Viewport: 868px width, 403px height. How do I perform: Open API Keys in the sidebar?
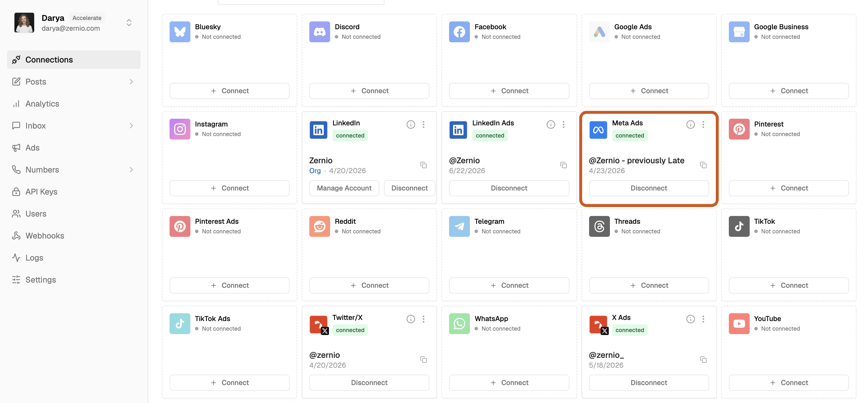coord(73,192)
